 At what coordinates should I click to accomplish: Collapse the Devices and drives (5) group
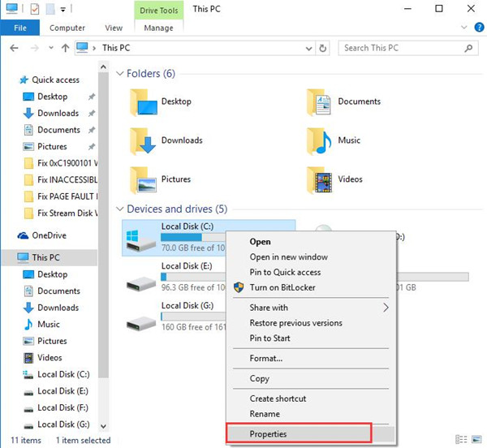coord(119,209)
